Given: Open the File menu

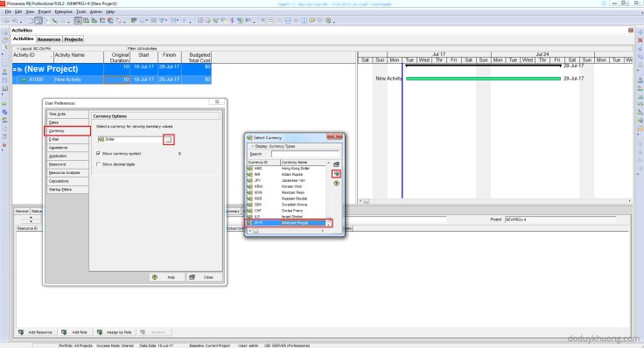Looking at the screenshot, I should pyautogui.click(x=8, y=12).
